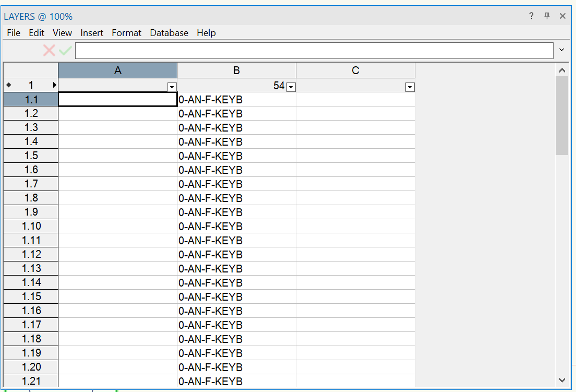Click the diamond marker beside row 1
Image resolution: width=576 pixels, height=392 pixels.
pyautogui.click(x=9, y=85)
